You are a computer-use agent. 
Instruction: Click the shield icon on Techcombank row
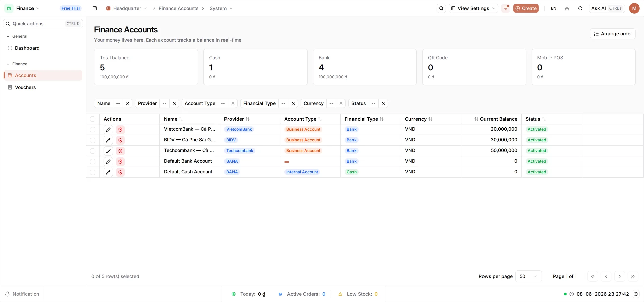(120, 151)
